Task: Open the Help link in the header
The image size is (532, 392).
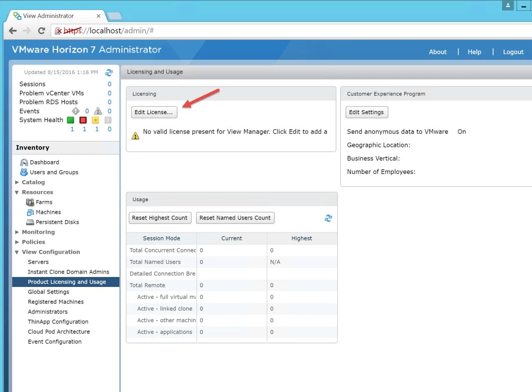Action: [474, 52]
